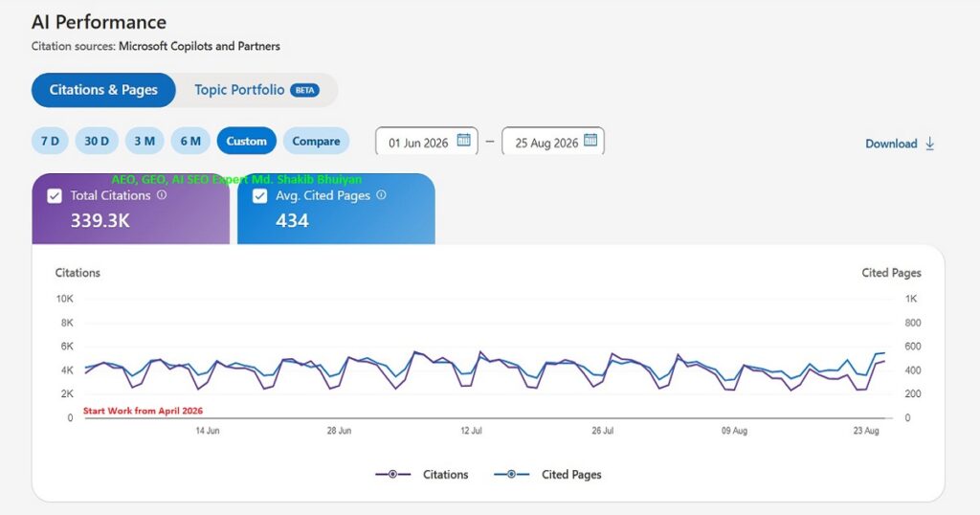Click the 26 Jul axis label
Screen dimensions: 980x515
603,431
